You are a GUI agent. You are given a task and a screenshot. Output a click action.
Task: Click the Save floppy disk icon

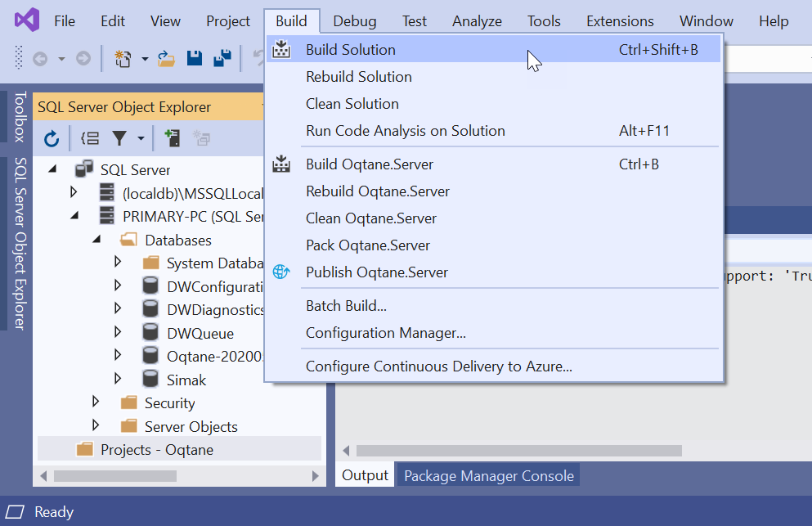point(195,58)
